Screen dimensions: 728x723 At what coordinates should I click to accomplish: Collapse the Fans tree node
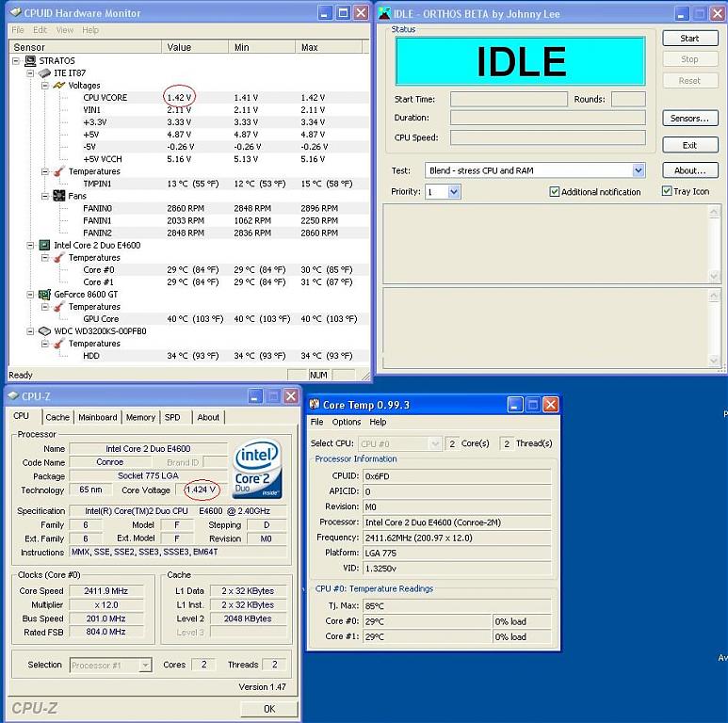click(45, 196)
